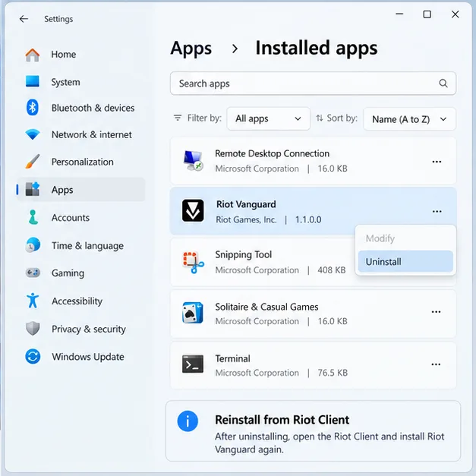Open more options for Solitaire & Casual Games
This screenshot has width=476, height=476.
[436, 312]
